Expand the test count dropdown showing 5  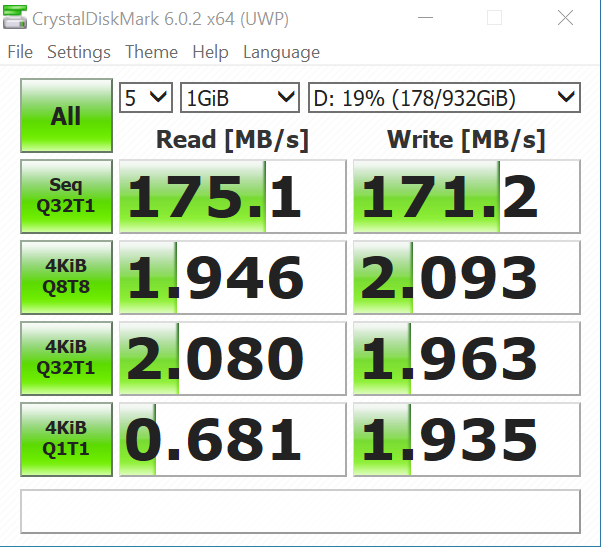(146, 97)
